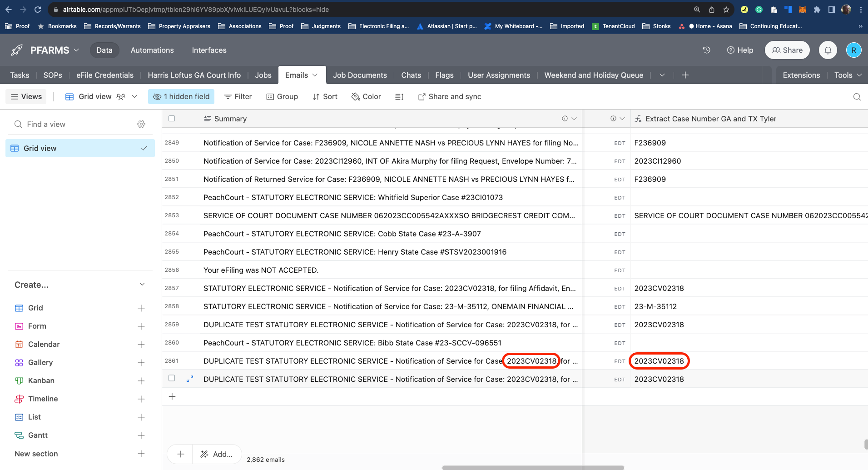The height and width of the screenshot is (470, 868).
Task: Open the Emails tab dropdown arrow
Action: pyautogui.click(x=315, y=75)
